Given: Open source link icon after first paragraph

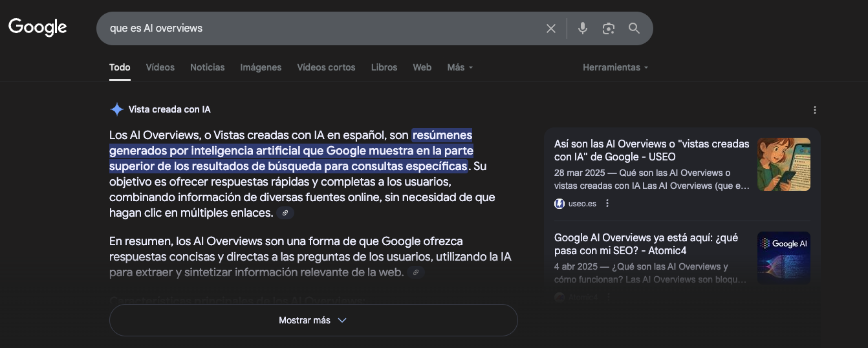Looking at the screenshot, I should 285,213.
